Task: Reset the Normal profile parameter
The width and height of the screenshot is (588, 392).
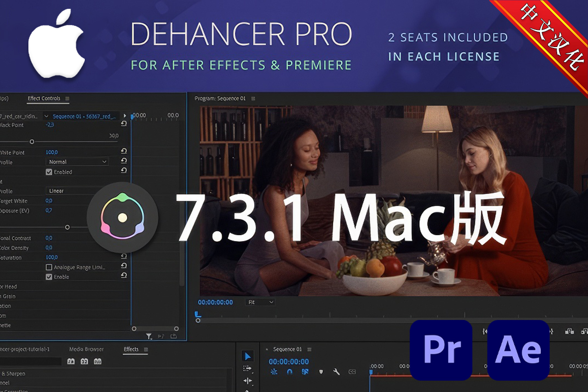Action: pos(123,161)
